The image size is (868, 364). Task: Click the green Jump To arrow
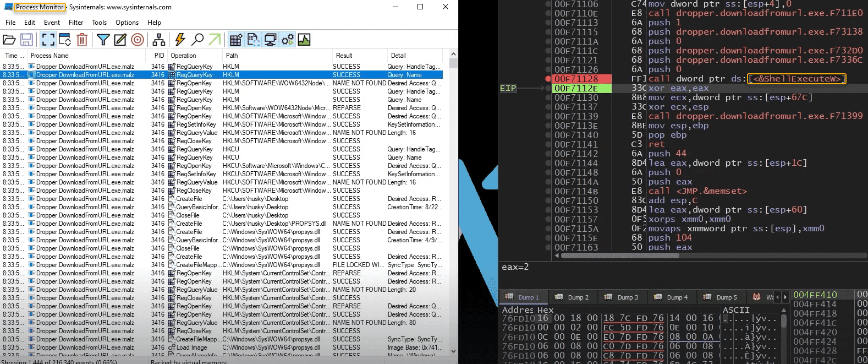tap(215, 40)
